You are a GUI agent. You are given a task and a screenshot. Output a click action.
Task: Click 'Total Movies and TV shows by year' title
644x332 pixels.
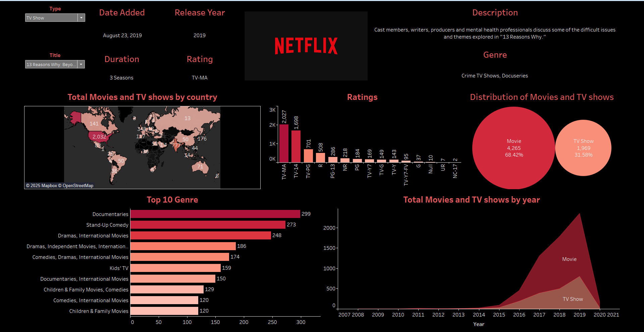pos(471,200)
